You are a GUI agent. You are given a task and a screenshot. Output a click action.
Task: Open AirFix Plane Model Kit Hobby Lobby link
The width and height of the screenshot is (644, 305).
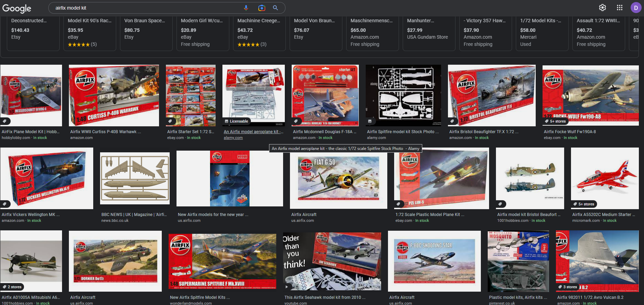tap(31, 131)
